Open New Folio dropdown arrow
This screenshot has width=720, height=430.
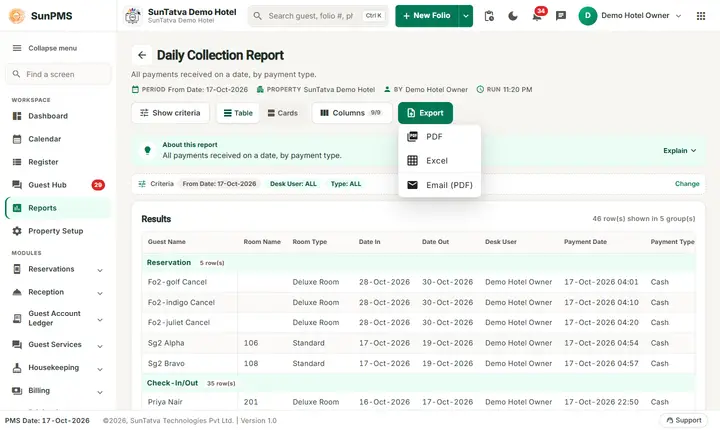[466, 16]
